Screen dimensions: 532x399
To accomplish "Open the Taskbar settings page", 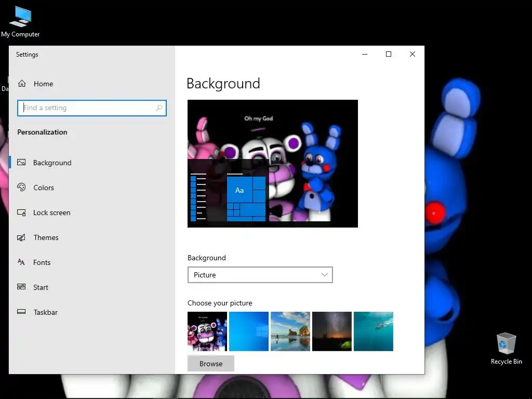I will (91, 312).
